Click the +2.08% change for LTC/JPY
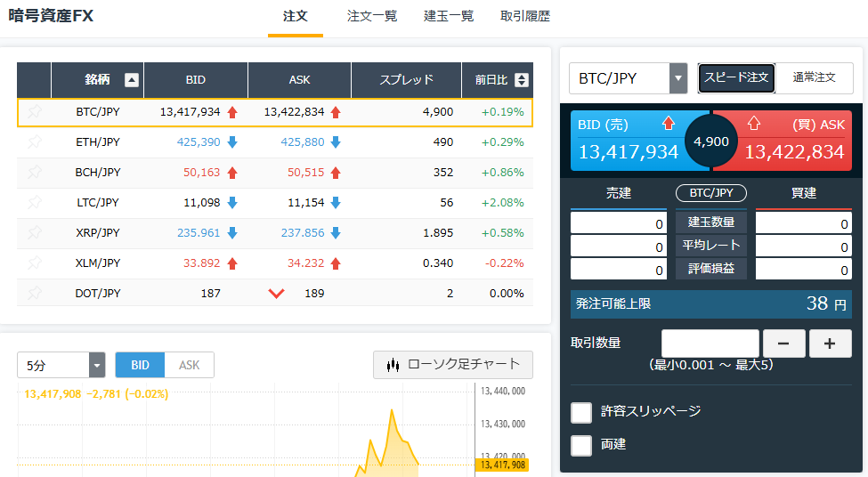 pos(503,203)
